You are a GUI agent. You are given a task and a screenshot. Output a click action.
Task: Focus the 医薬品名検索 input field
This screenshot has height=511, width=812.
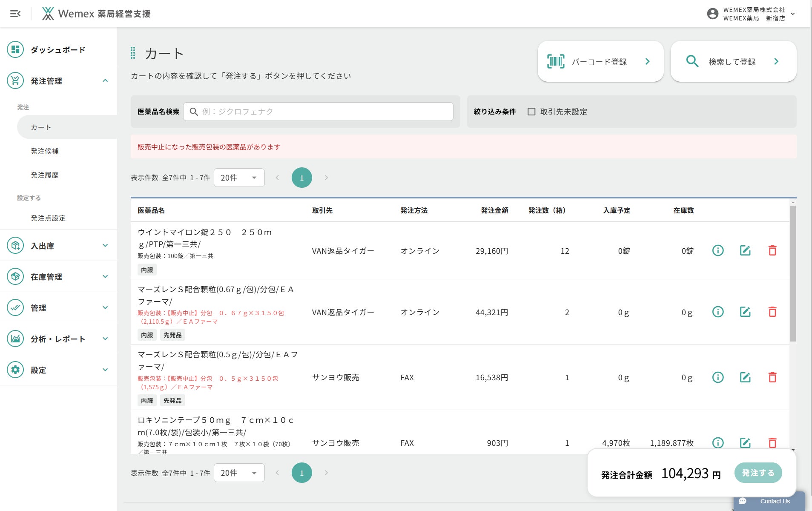[318, 112]
